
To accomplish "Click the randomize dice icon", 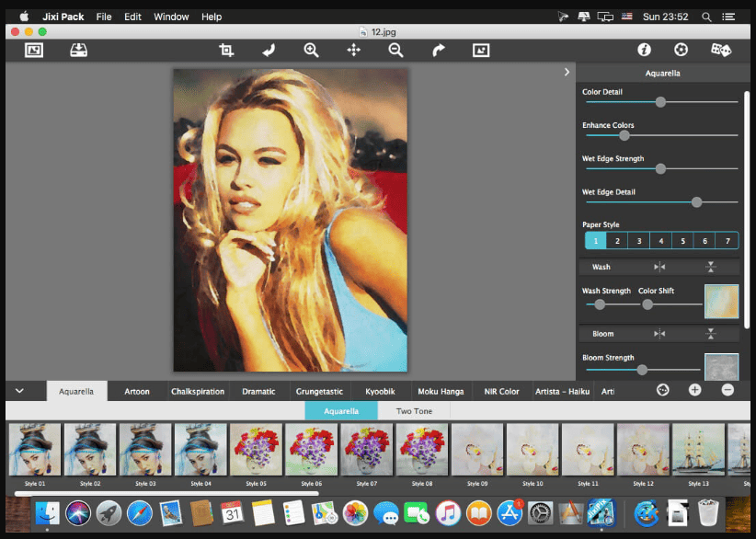I will coord(721,50).
